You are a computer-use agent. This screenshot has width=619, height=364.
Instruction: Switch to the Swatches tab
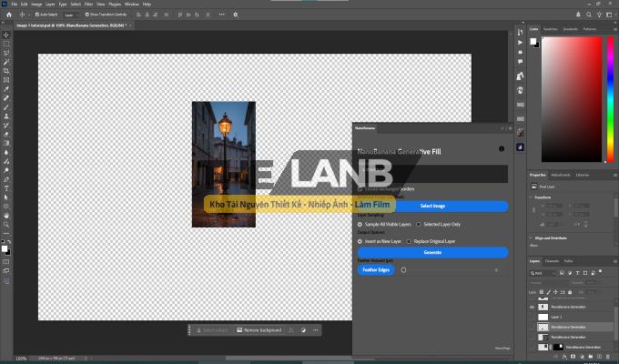pyautogui.click(x=551, y=29)
